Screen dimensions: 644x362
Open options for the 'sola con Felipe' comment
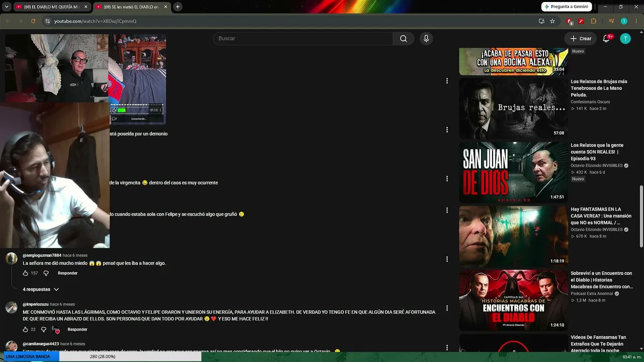coord(447,210)
